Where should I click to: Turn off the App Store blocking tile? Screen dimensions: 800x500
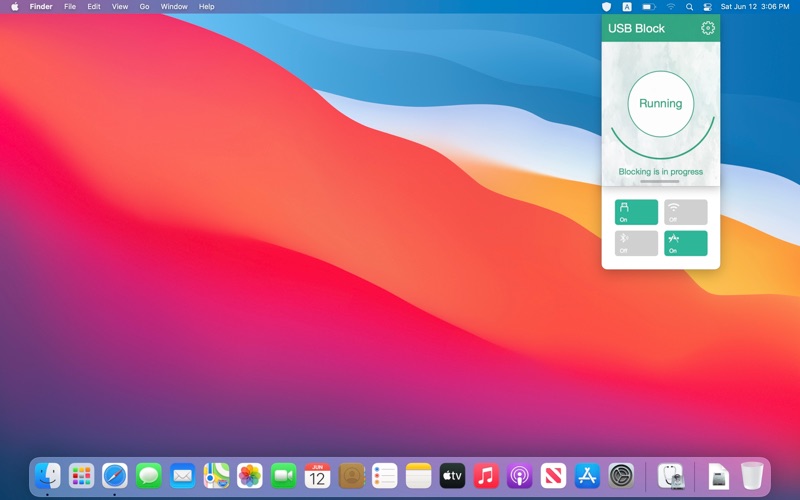tap(685, 243)
